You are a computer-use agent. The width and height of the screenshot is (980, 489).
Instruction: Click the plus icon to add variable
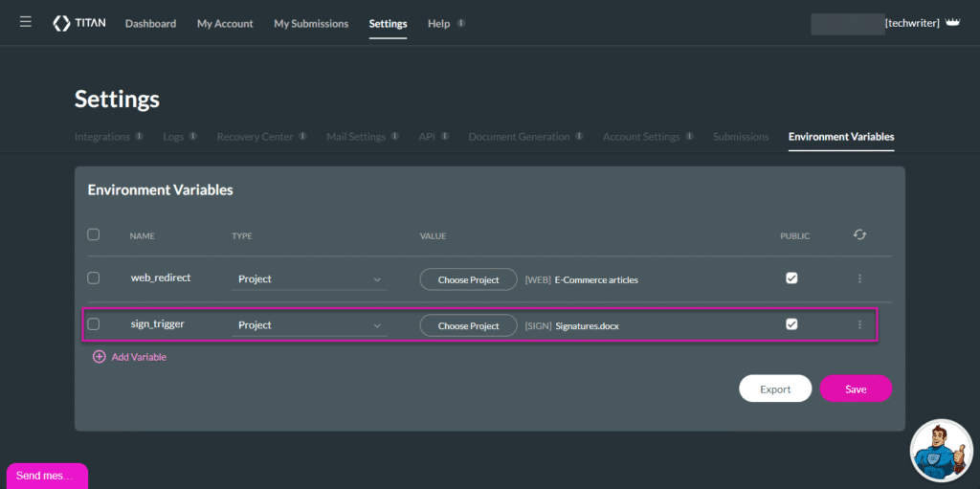click(x=100, y=357)
